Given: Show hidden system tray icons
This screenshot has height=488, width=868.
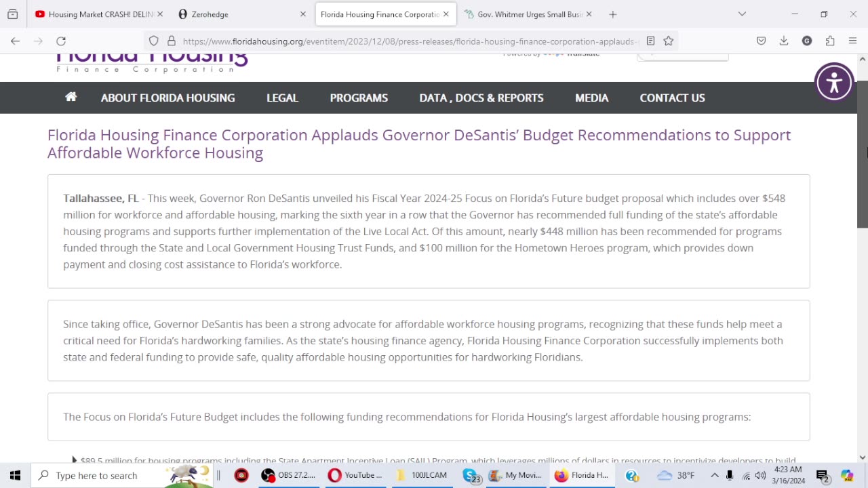Looking at the screenshot, I should click(714, 475).
